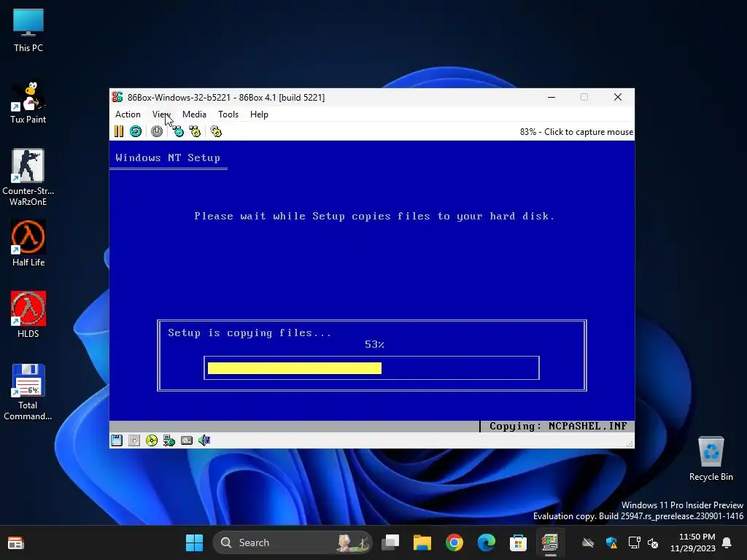
Task: Click the '53%' progress value
Action: click(374, 344)
